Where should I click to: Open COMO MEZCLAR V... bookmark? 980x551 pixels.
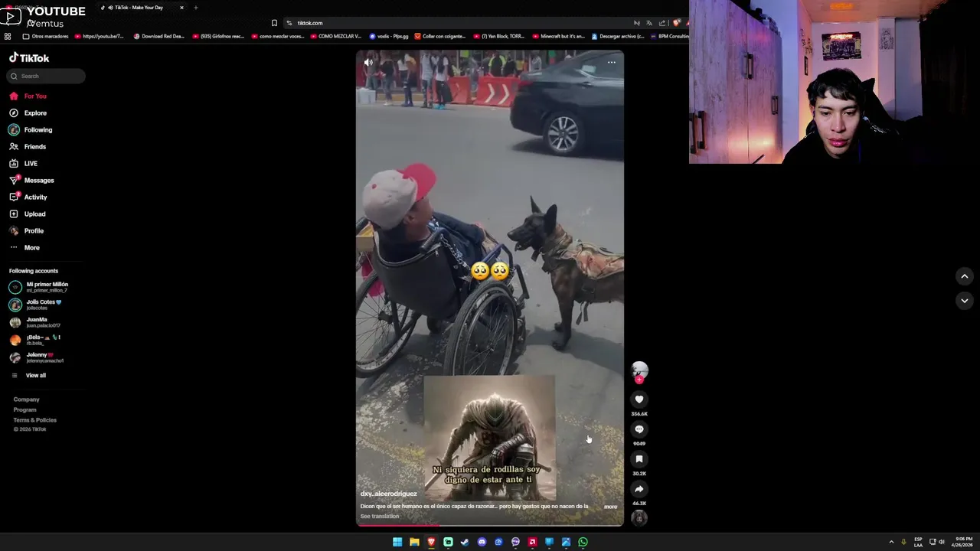pyautogui.click(x=336, y=36)
